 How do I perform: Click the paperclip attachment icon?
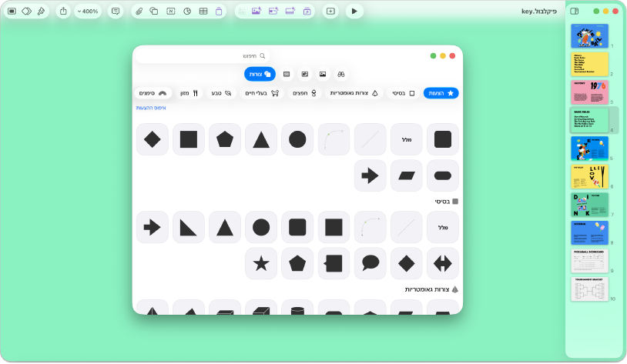pos(139,12)
